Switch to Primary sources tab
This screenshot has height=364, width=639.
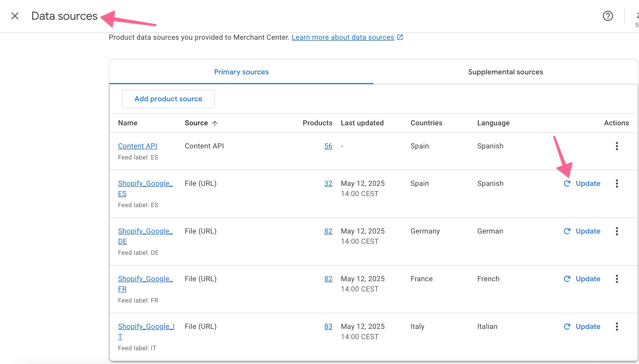241,72
